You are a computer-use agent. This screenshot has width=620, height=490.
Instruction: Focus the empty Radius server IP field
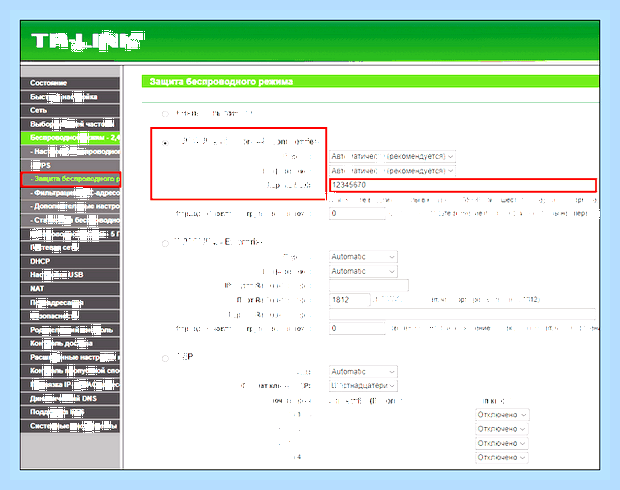(x=369, y=285)
